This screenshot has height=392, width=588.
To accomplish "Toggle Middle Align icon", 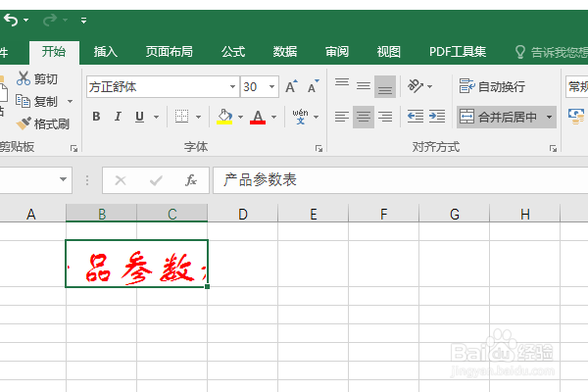I will [x=364, y=86].
